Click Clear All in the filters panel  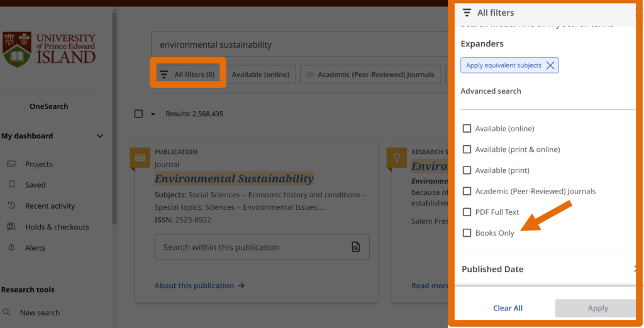click(508, 308)
